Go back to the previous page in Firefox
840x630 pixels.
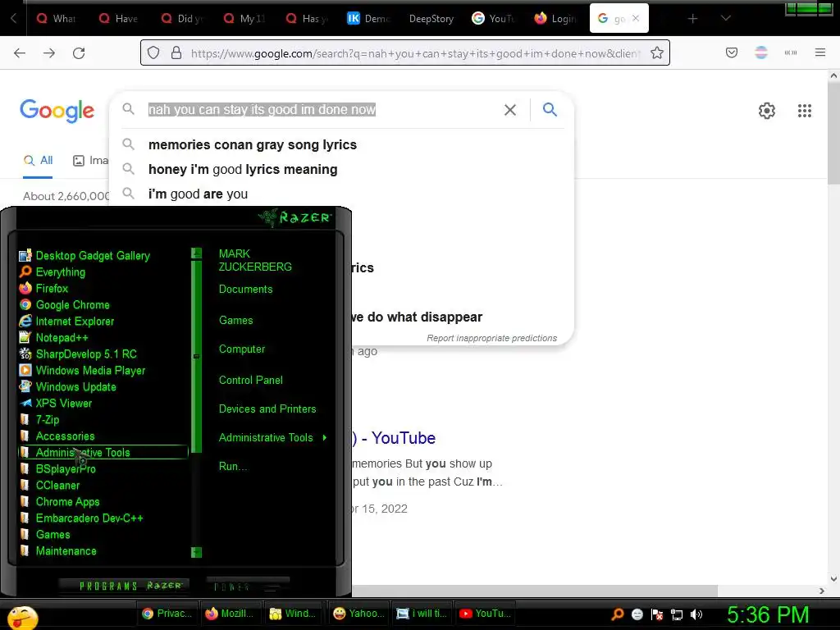pos(20,53)
